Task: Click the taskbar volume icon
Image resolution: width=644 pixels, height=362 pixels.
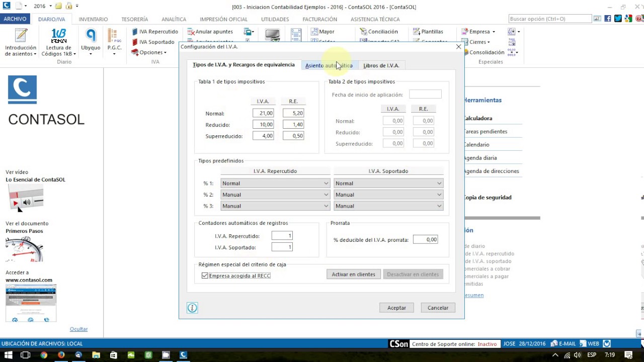Action: coord(578,355)
